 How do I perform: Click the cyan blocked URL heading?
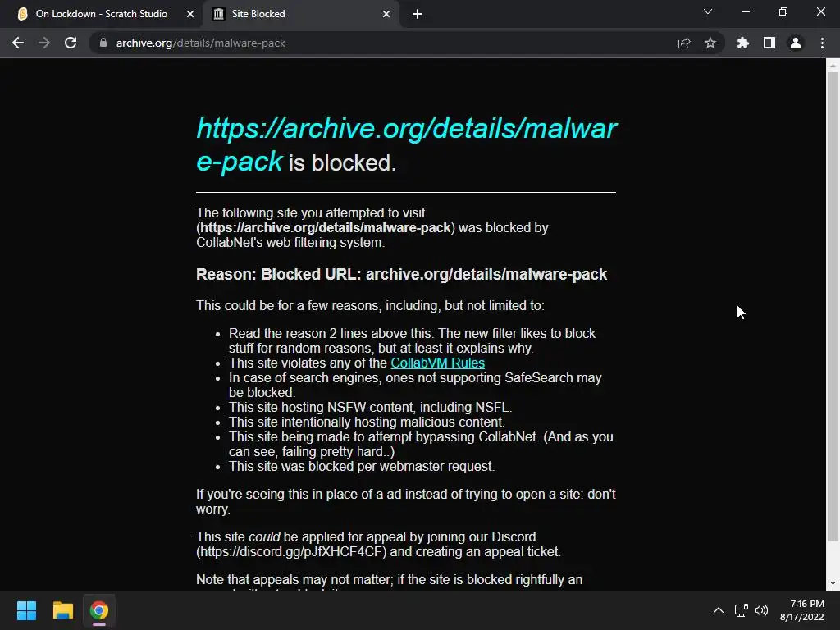tap(406, 144)
